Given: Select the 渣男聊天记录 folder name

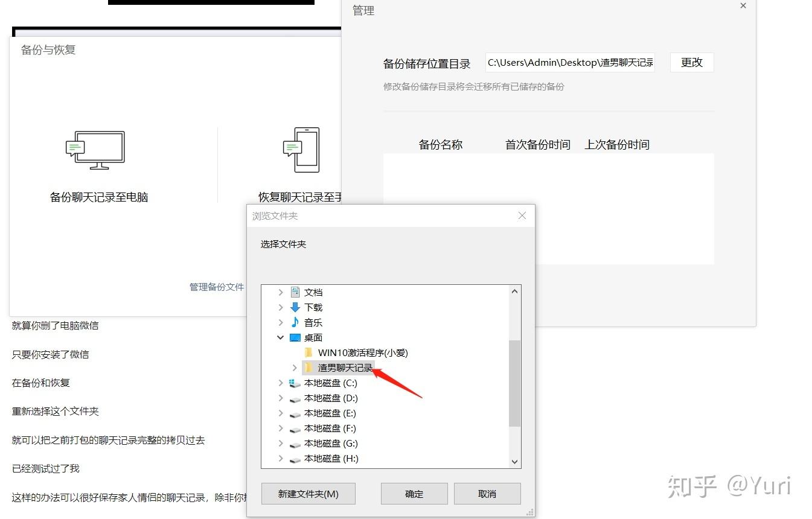Looking at the screenshot, I should 345,368.
